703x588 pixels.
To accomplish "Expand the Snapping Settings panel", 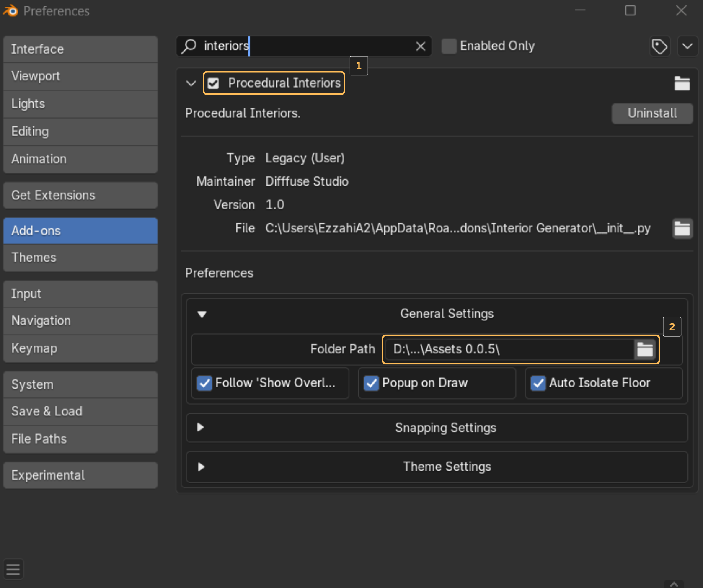I will (201, 427).
